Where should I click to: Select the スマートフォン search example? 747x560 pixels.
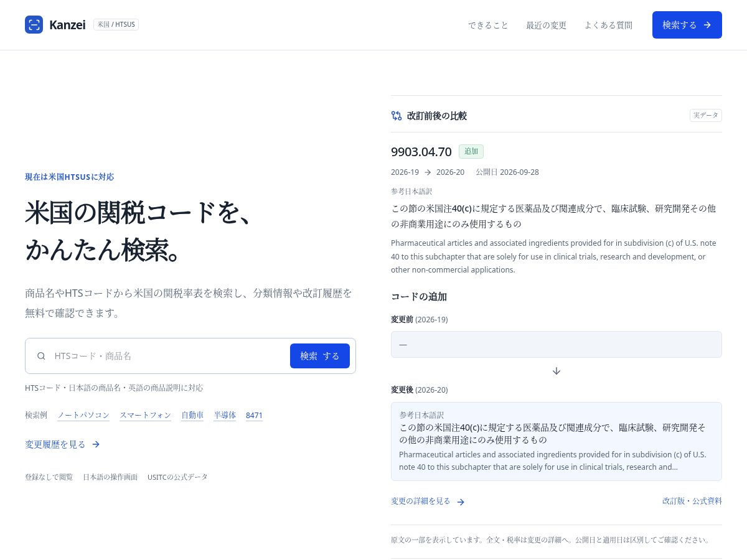(145, 415)
